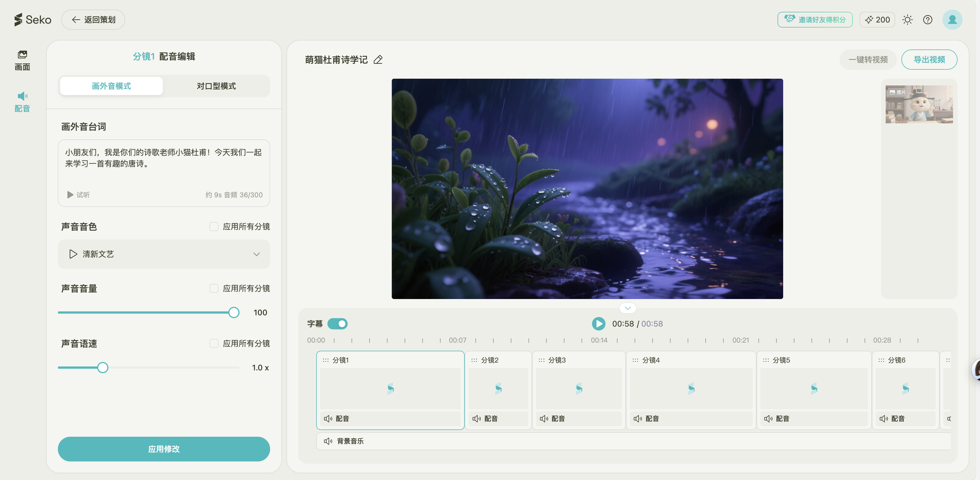Screen dimensions: 980x480
Task: Click the 声音语速 slider handle
Action: pos(103,367)
